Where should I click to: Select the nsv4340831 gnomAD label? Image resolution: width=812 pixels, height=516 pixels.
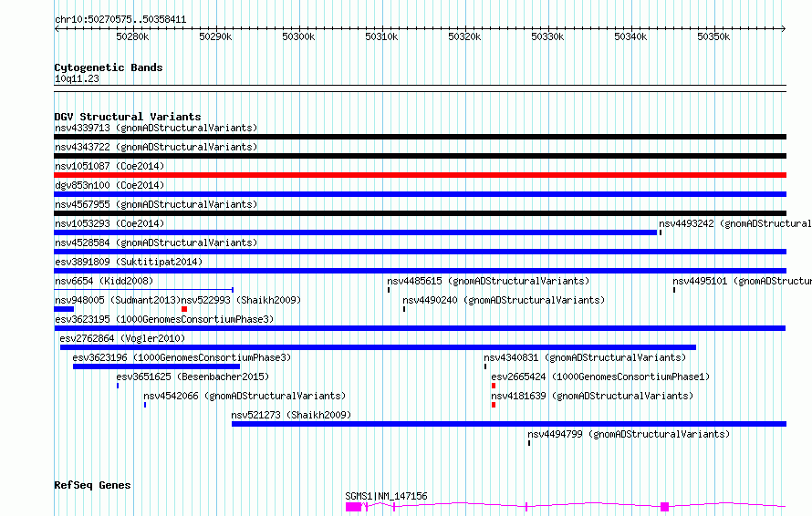point(585,357)
